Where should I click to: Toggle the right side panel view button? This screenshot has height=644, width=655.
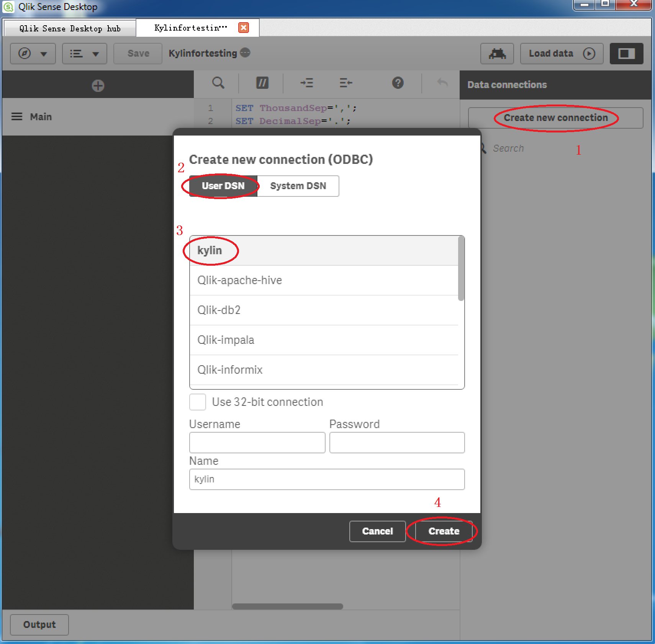(626, 54)
